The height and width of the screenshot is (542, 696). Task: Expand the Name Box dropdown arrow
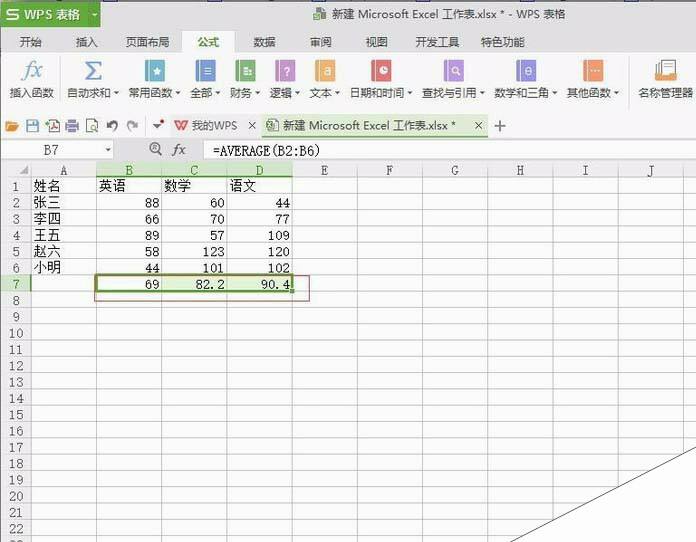coord(108,150)
